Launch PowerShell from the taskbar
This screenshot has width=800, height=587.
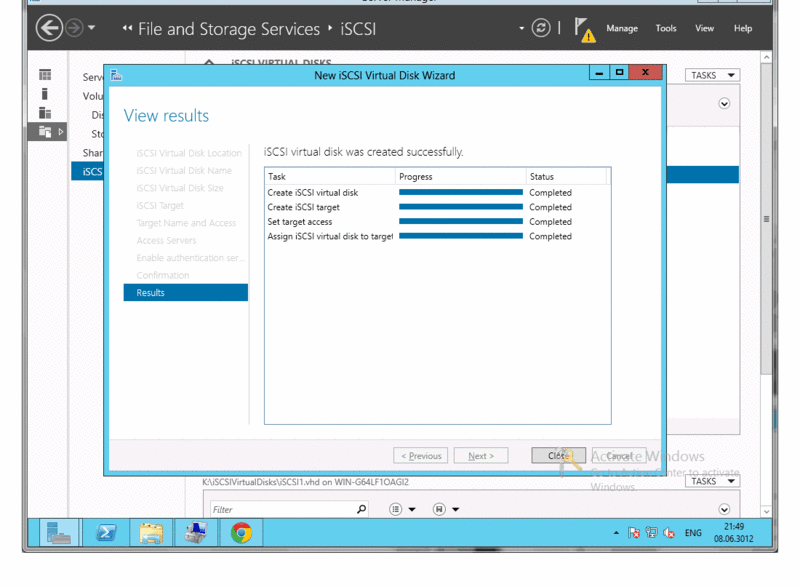(106, 533)
